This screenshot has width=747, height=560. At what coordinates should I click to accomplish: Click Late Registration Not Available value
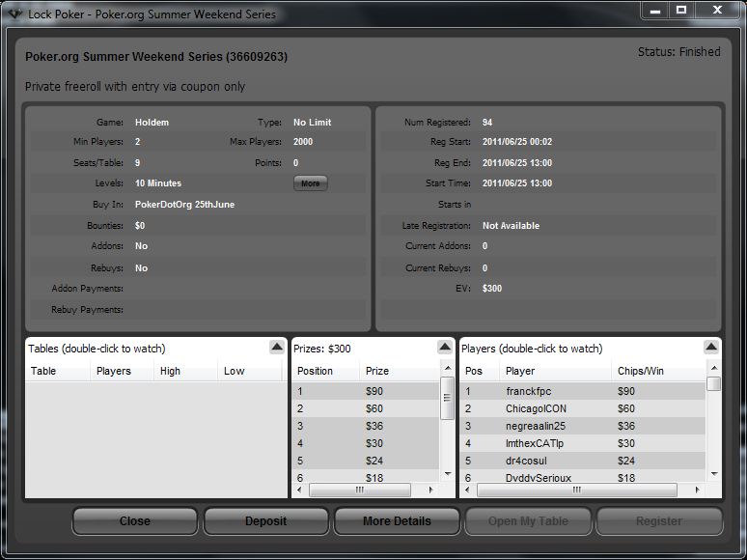[x=511, y=226]
